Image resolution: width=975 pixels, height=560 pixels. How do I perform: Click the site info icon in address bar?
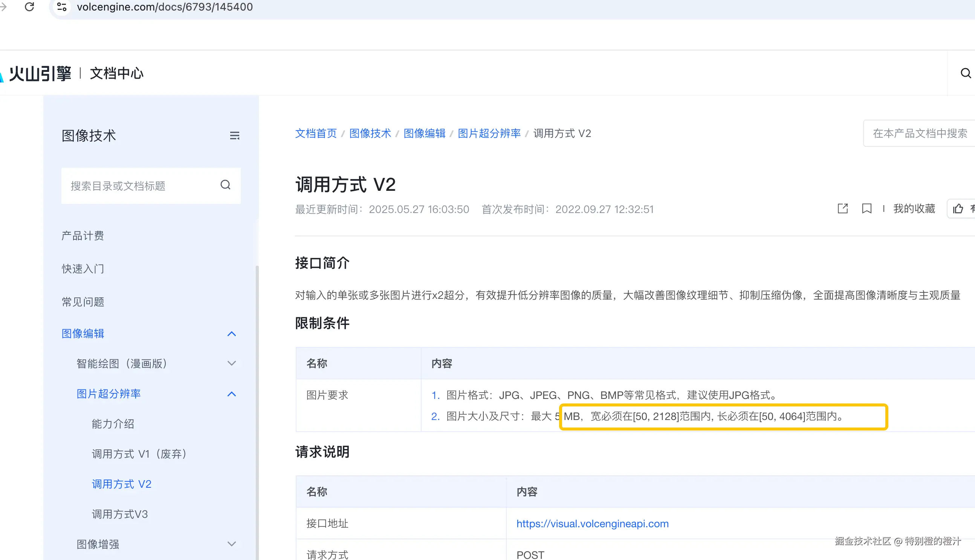point(61,6)
